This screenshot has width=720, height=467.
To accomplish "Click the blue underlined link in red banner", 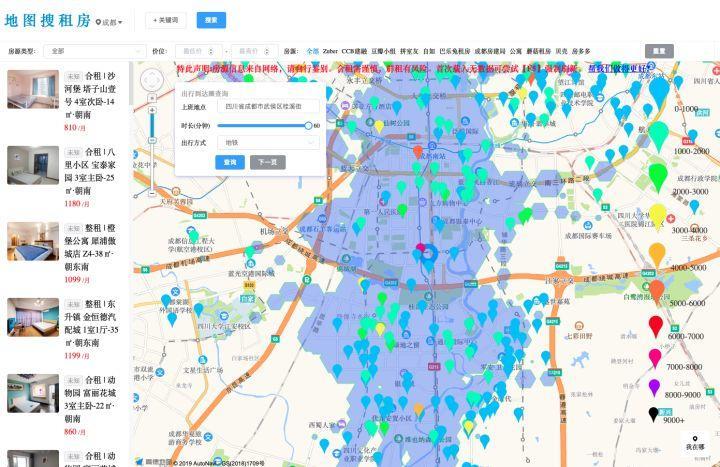I will coord(619,68).
